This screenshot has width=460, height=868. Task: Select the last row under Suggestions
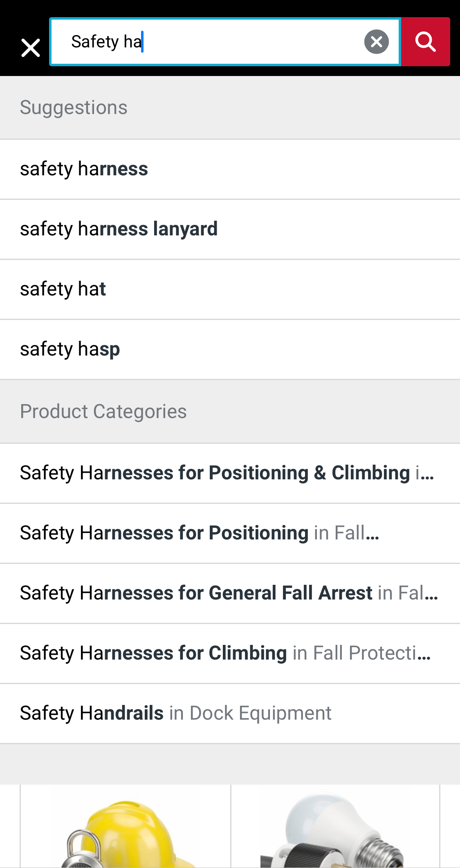tap(70, 349)
